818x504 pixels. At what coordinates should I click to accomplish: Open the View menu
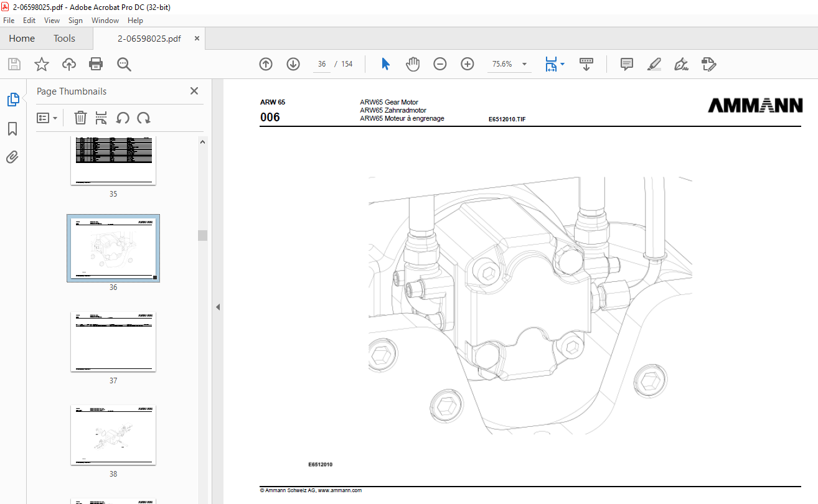click(52, 21)
